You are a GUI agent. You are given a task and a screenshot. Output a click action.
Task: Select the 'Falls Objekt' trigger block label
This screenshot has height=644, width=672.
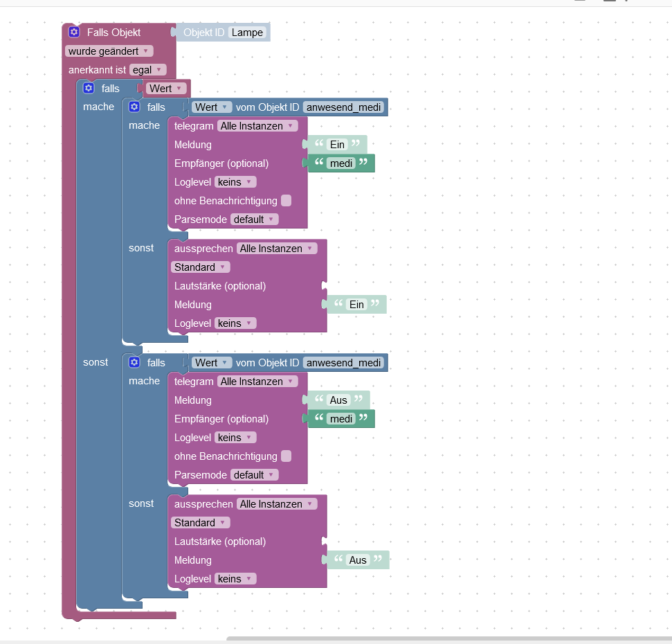[113, 33]
